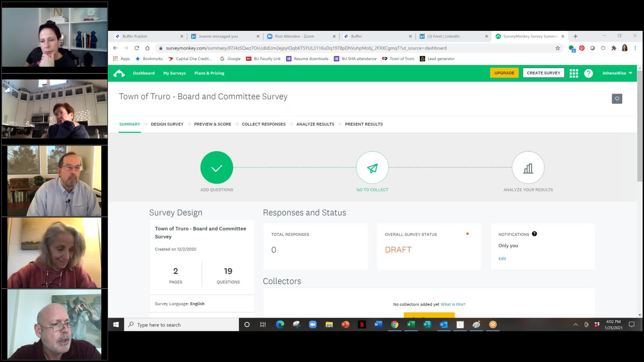Open the Analyze Results tab
644x362 pixels.
(315, 124)
